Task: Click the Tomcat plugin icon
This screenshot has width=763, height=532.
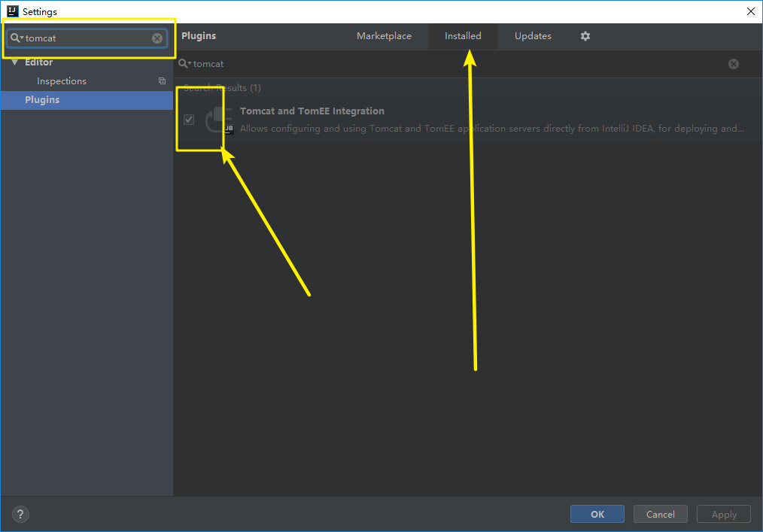Action: pyautogui.click(x=220, y=120)
